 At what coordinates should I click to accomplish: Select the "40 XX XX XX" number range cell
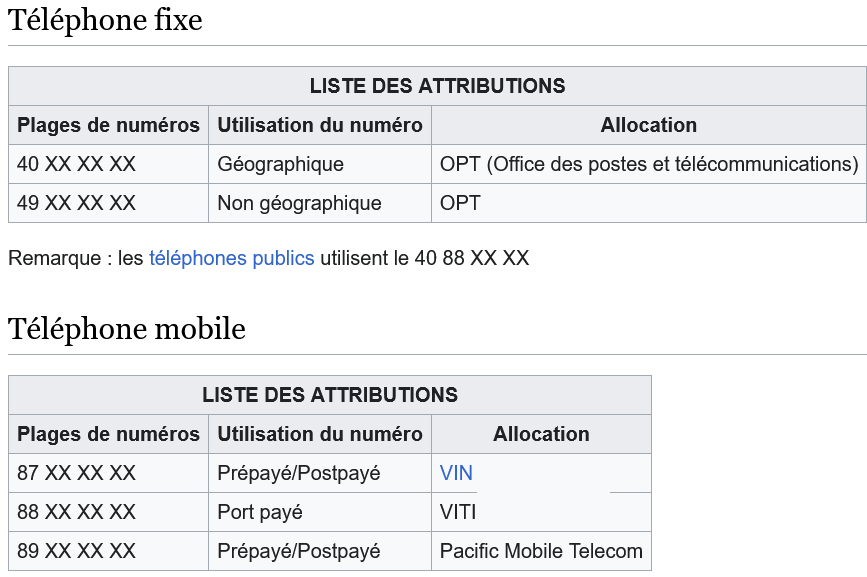tap(77, 164)
